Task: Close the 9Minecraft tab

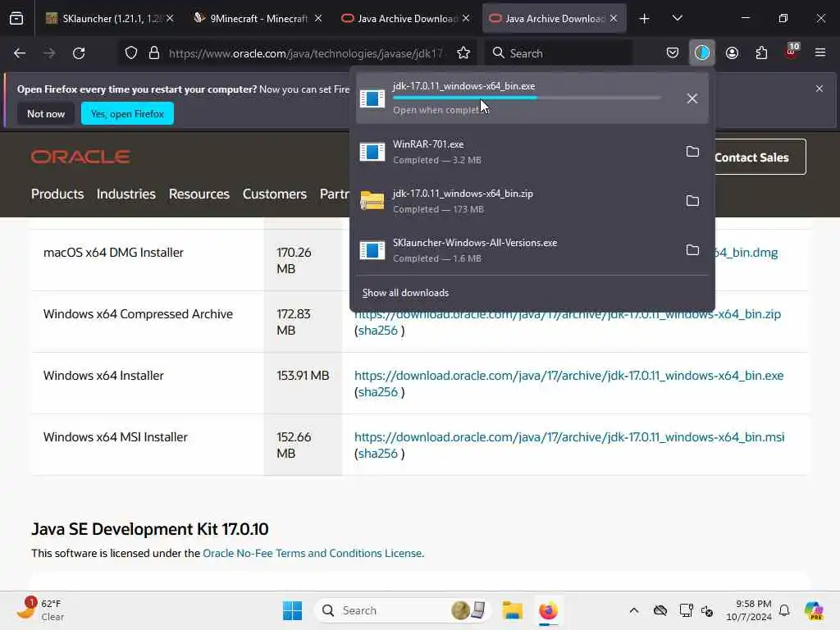Action: pyautogui.click(x=318, y=18)
